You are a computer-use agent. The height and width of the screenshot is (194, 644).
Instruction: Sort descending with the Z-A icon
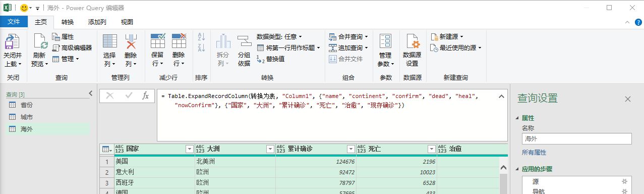point(201,48)
